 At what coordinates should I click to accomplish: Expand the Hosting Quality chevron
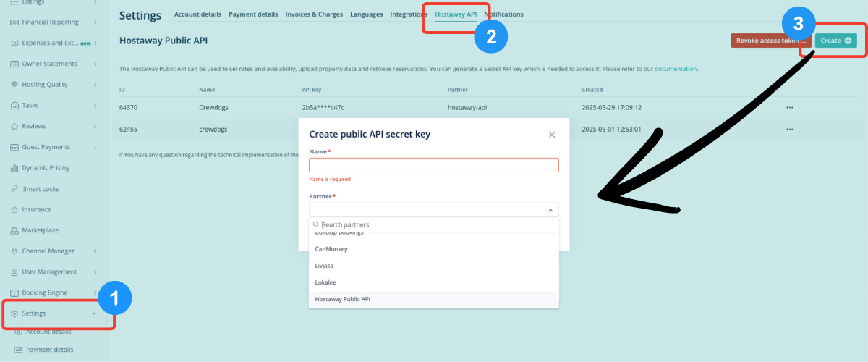(95, 85)
